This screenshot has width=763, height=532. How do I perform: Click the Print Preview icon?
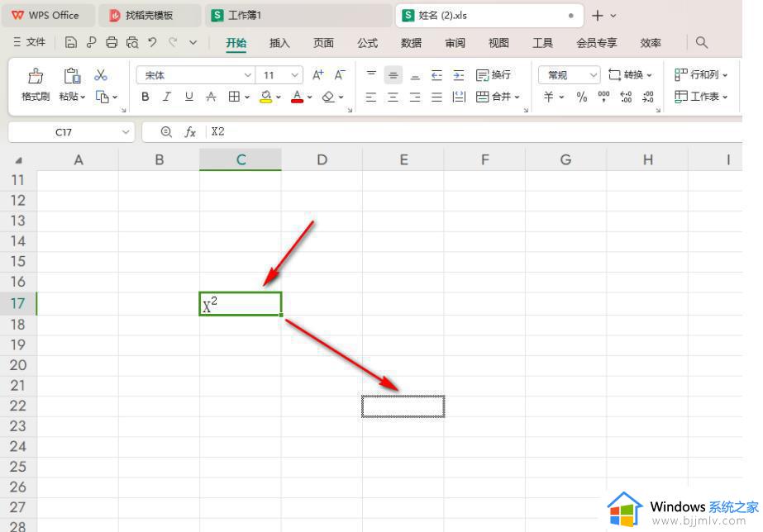tap(132, 43)
